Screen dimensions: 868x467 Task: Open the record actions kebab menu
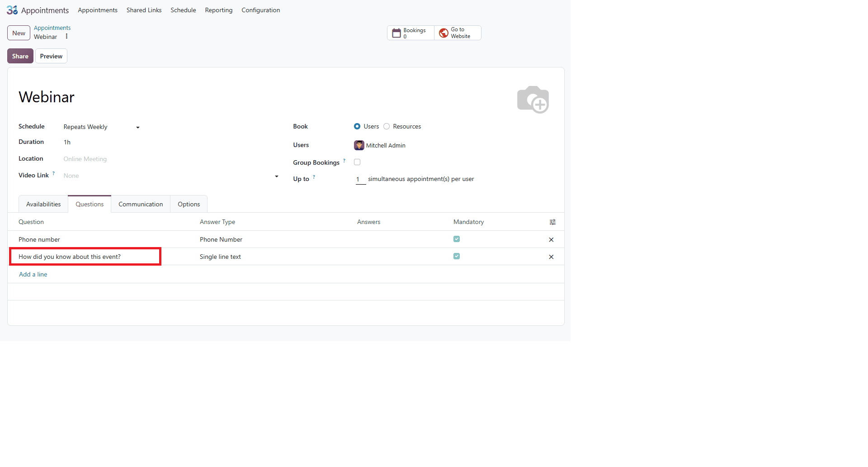tap(66, 37)
